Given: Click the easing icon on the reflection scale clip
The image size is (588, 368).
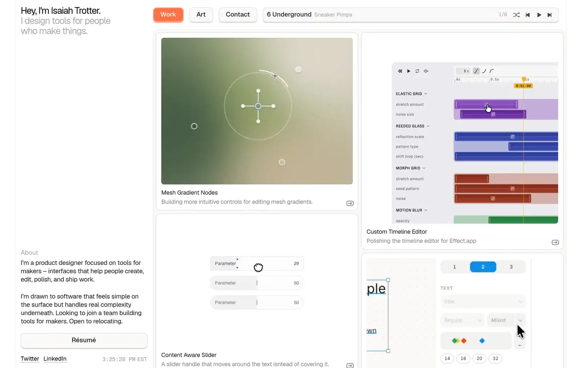Looking at the screenshot, I should (513, 137).
